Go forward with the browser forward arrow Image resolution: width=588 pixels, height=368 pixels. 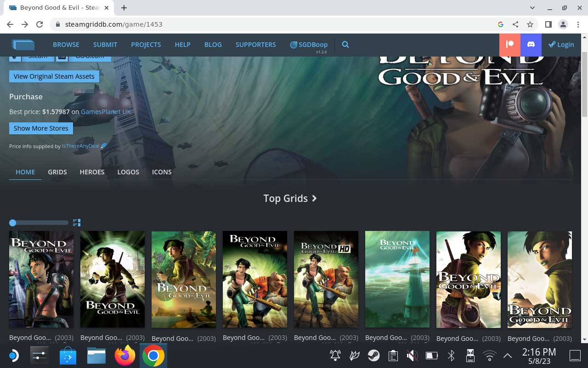(25, 24)
